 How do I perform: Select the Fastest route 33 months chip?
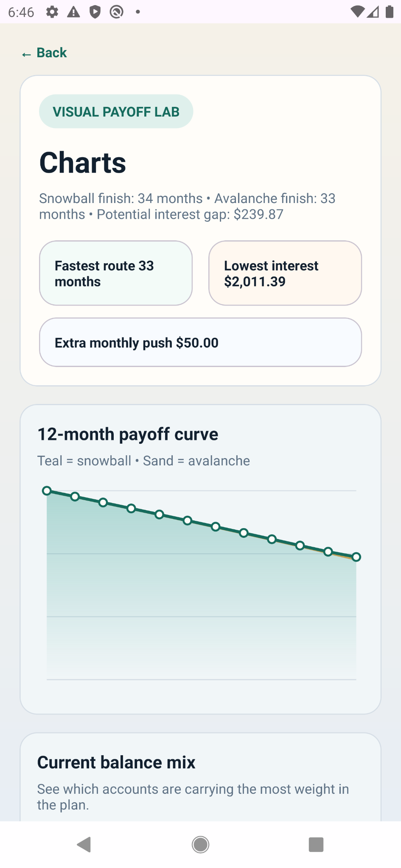[x=115, y=273]
